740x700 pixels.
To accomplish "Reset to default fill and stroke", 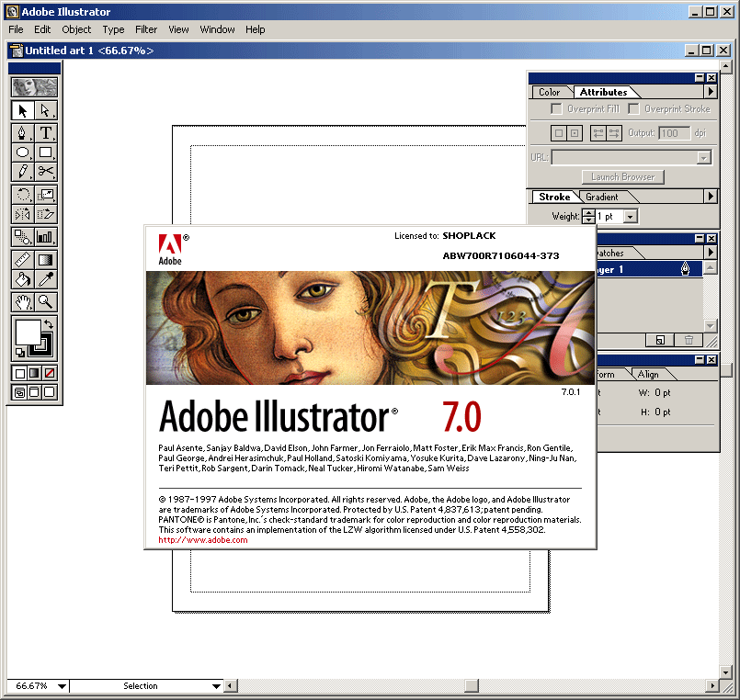I will point(20,353).
